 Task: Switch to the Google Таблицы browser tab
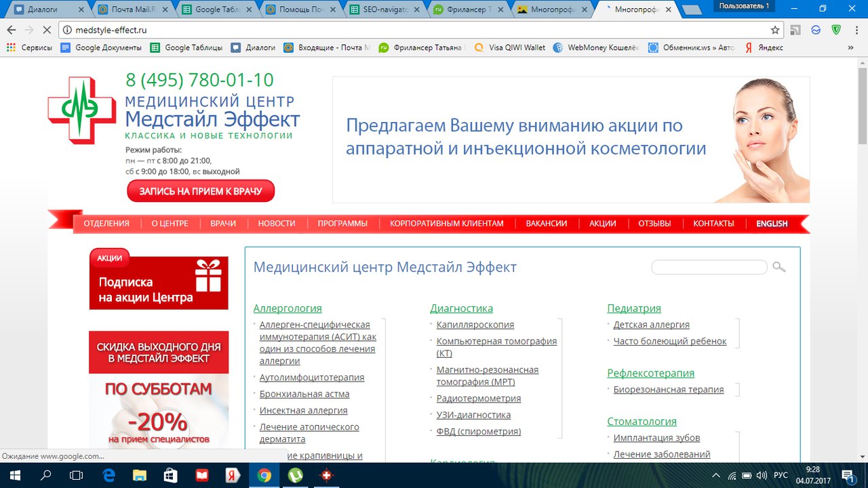pyautogui.click(x=217, y=10)
